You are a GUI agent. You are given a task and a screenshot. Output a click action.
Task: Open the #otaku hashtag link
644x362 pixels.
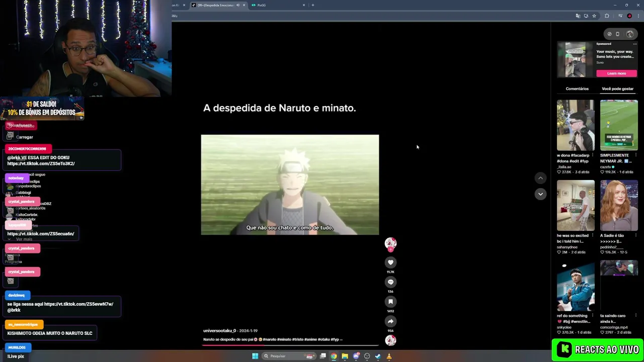tap(323, 339)
